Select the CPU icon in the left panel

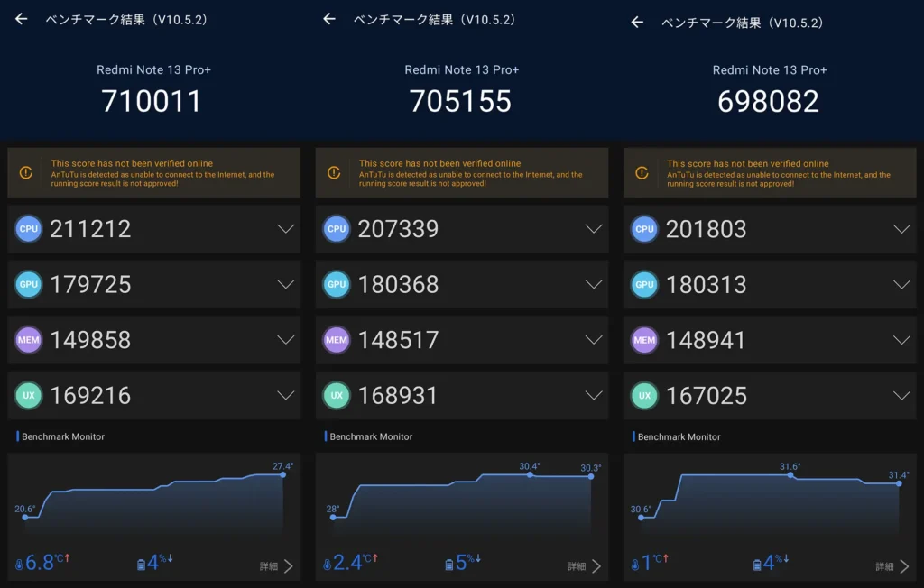tap(28, 229)
